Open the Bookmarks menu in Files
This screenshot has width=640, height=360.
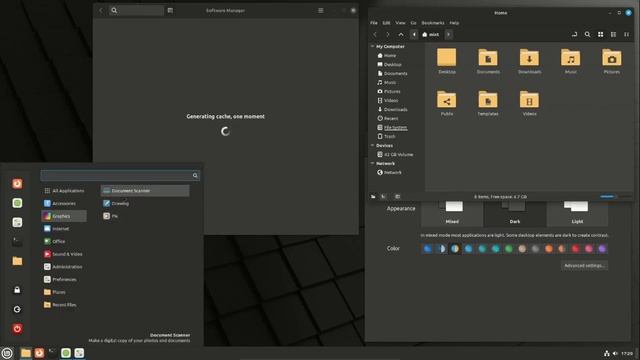[x=433, y=23]
